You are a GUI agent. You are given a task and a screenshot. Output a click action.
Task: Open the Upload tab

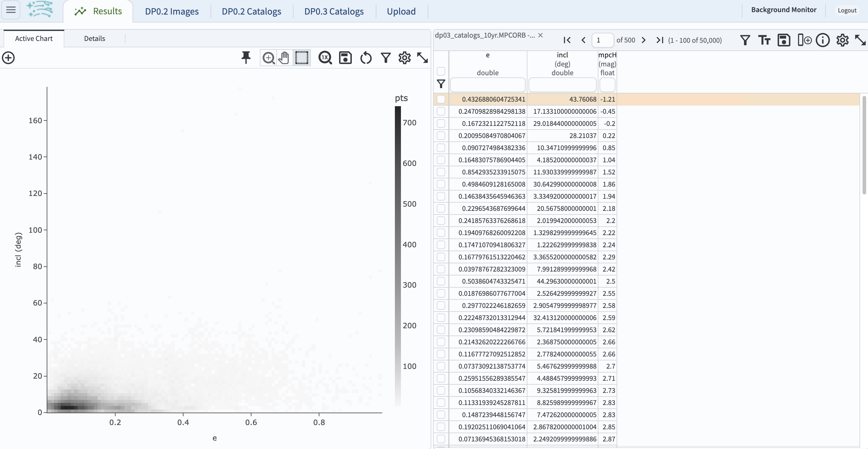401,11
